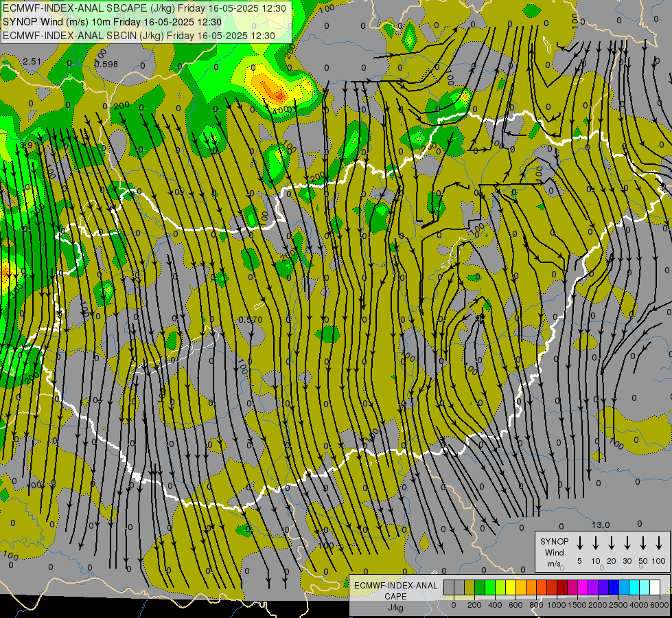Click the 10 m/s wind arrow in legend
Screen dimensions: 672x618
point(596,543)
